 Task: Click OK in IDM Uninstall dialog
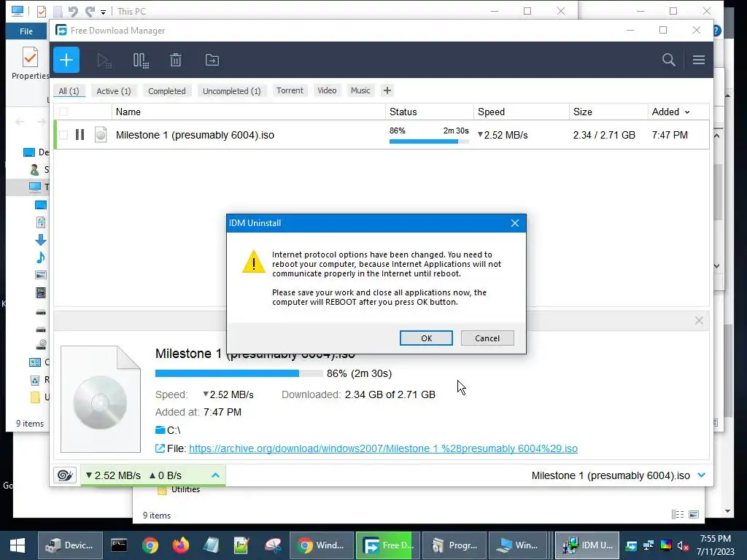[426, 338]
